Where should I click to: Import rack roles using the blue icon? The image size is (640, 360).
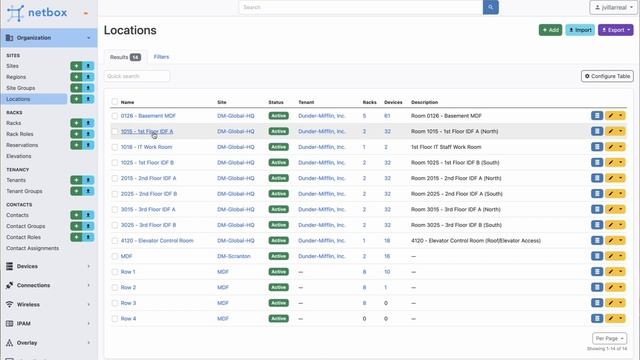click(88, 134)
